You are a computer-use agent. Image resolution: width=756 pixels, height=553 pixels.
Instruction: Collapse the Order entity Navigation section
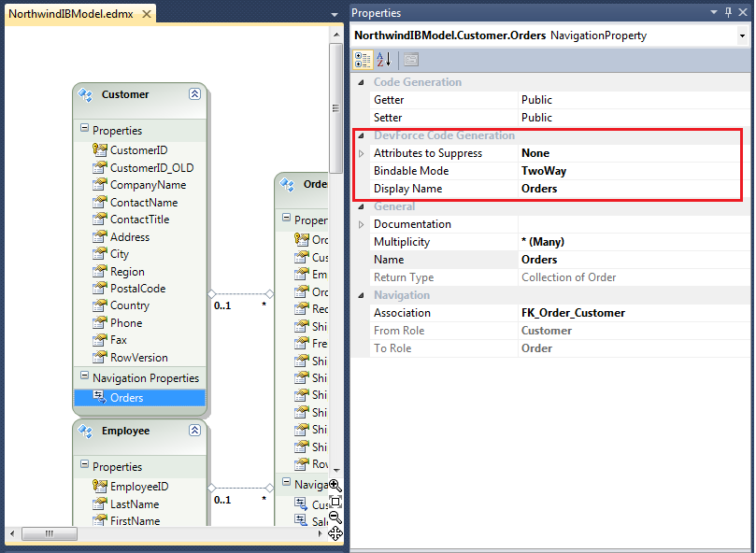click(x=286, y=482)
